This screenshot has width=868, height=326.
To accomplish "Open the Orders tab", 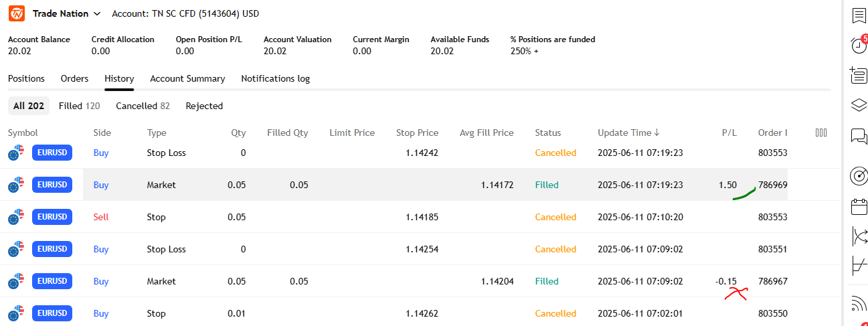I will point(74,78).
